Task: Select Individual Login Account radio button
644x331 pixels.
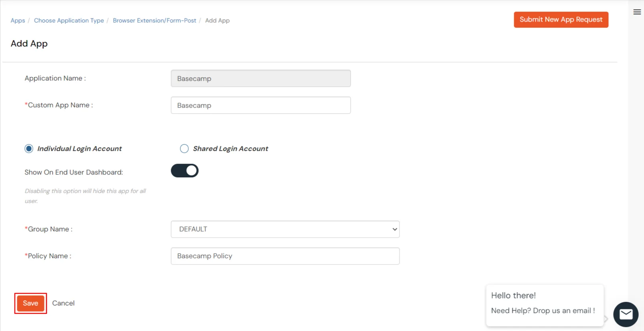Action: 29,148
